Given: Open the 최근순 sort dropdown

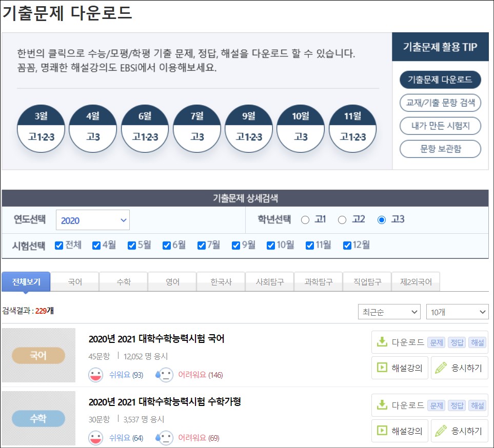Looking at the screenshot, I should tap(389, 312).
